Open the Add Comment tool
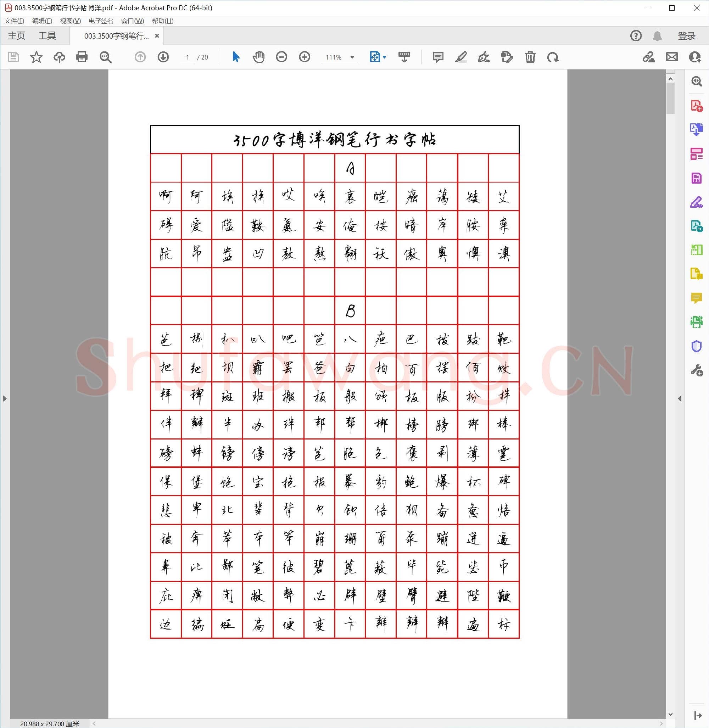The image size is (709, 728). (437, 57)
